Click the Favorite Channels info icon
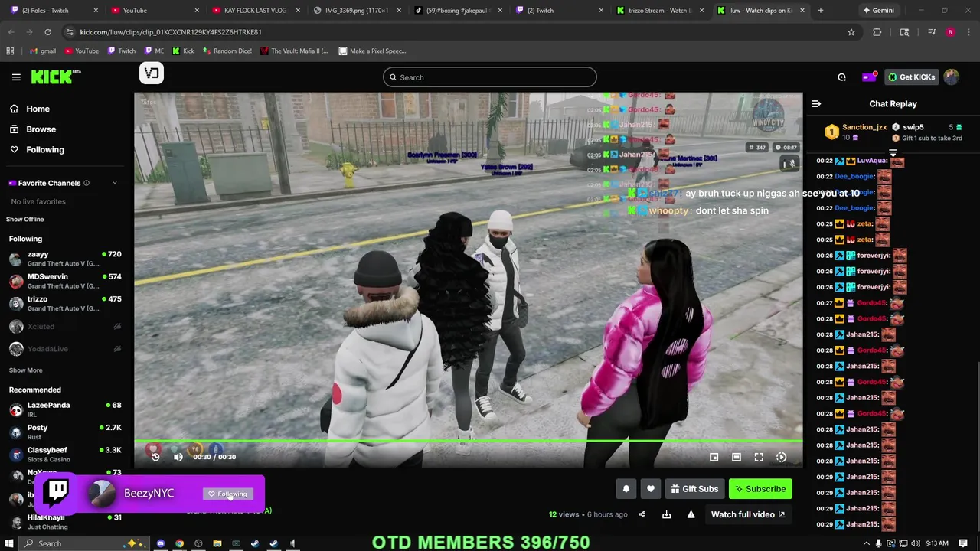The image size is (980, 551). [x=87, y=183]
